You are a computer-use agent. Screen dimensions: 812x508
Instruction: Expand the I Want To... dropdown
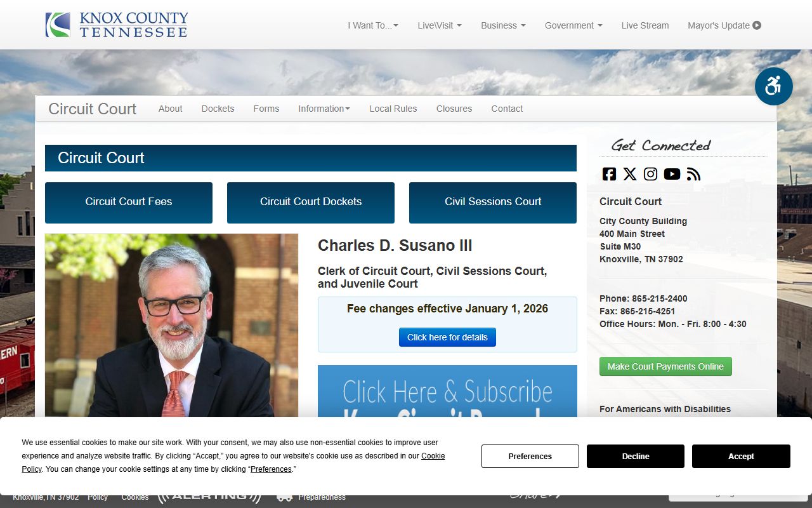(373, 25)
